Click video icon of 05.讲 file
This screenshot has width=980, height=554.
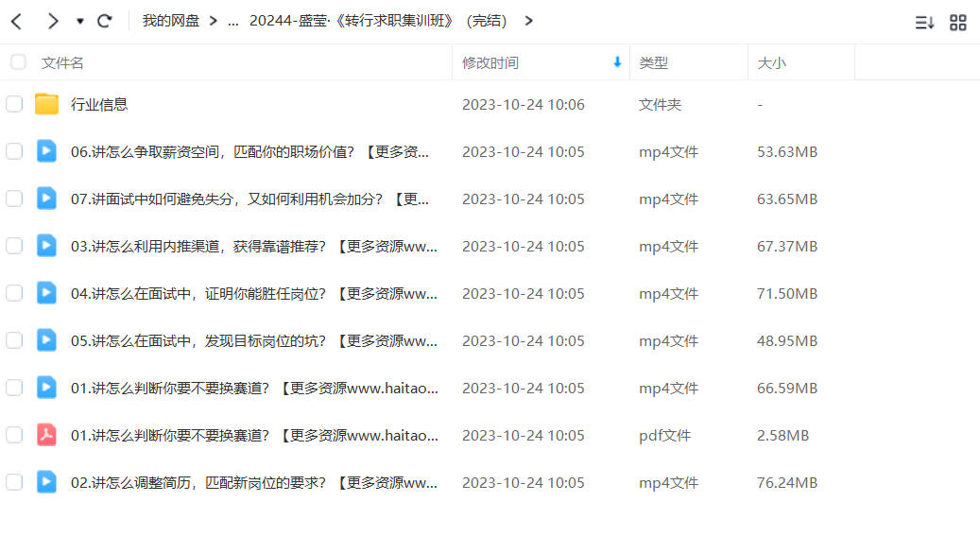(46, 340)
